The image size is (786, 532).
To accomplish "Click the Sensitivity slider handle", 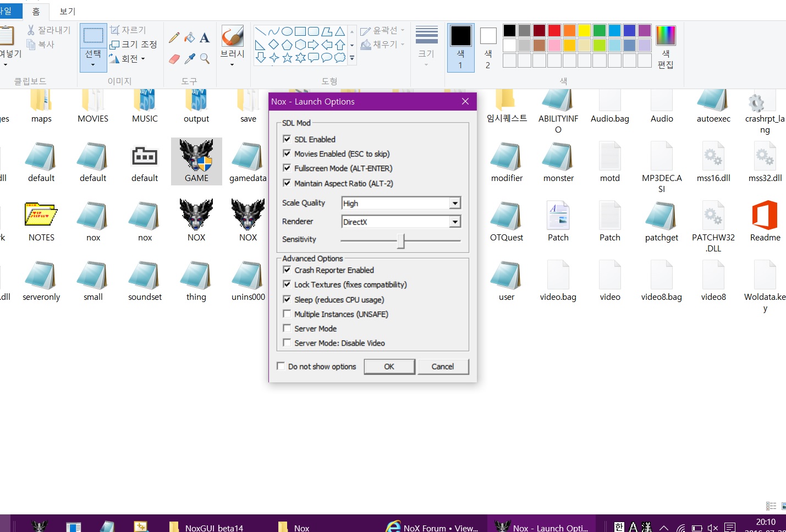I will click(401, 241).
